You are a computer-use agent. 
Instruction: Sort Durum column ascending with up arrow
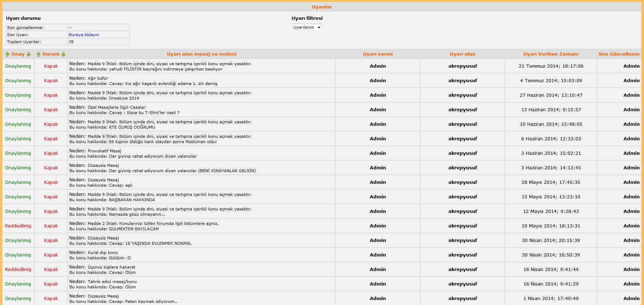38,54
